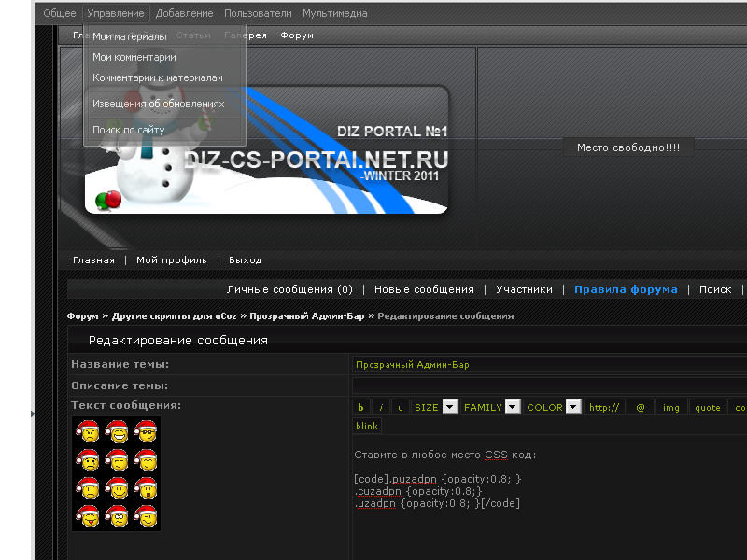Insert the crying Santa-hat smiley

pos(88,460)
